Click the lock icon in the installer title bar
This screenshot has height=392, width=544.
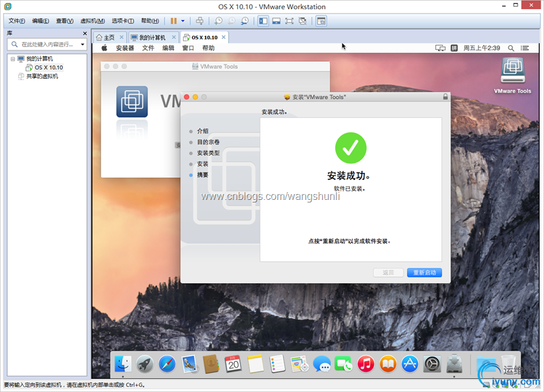pyautogui.click(x=445, y=97)
